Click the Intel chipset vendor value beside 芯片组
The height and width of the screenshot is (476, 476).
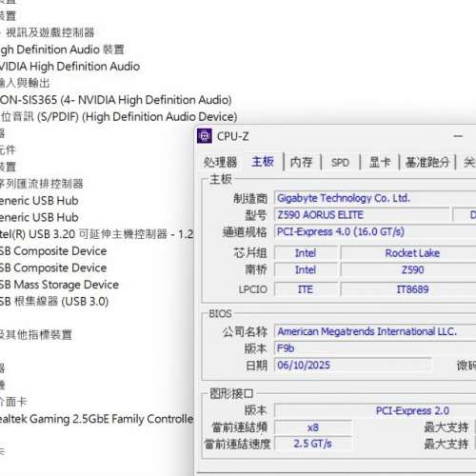coord(306,253)
